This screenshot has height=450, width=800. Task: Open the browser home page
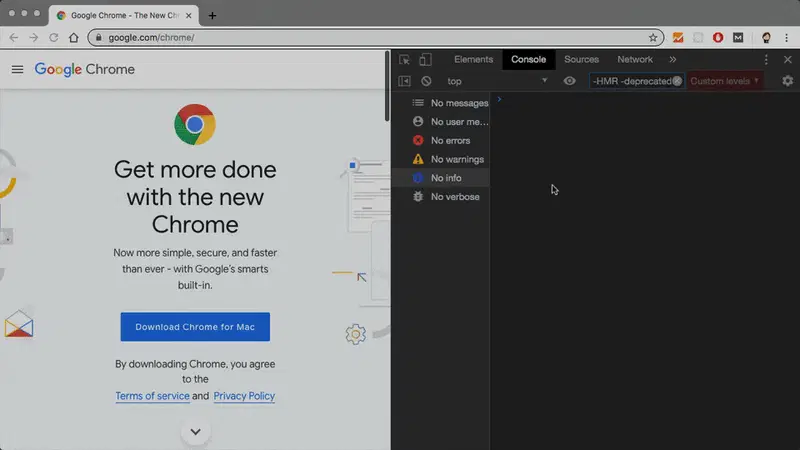(x=74, y=38)
